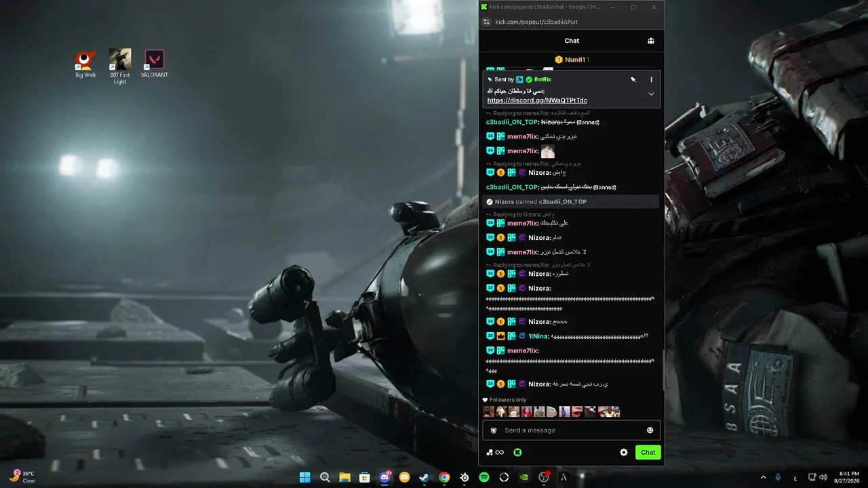Viewport: 868px width, 488px height.
Task: Click the BotRix username in the pinned message
Action: 542,79
